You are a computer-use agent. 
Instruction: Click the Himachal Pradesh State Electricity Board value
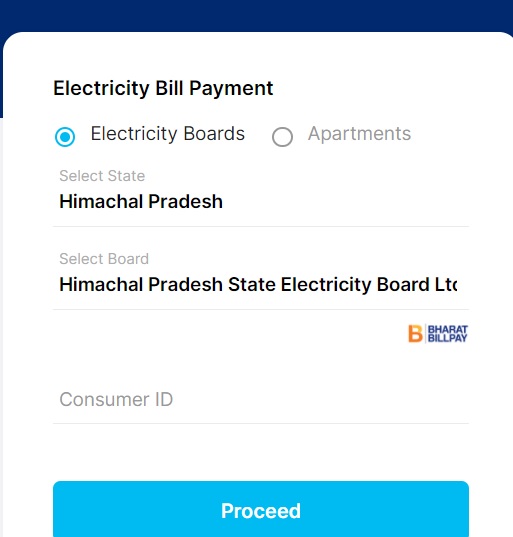[x=258, y=285]
